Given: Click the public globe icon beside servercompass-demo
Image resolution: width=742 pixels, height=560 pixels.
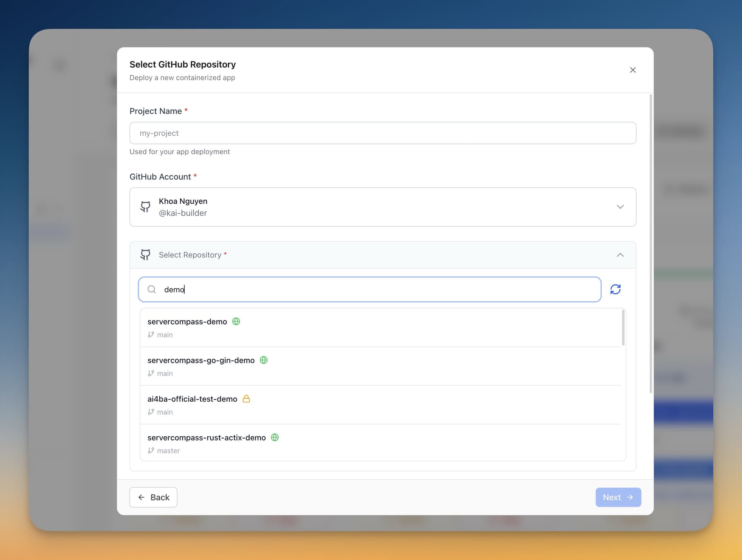Looking at the screenshot, I should tap(236, 321).
